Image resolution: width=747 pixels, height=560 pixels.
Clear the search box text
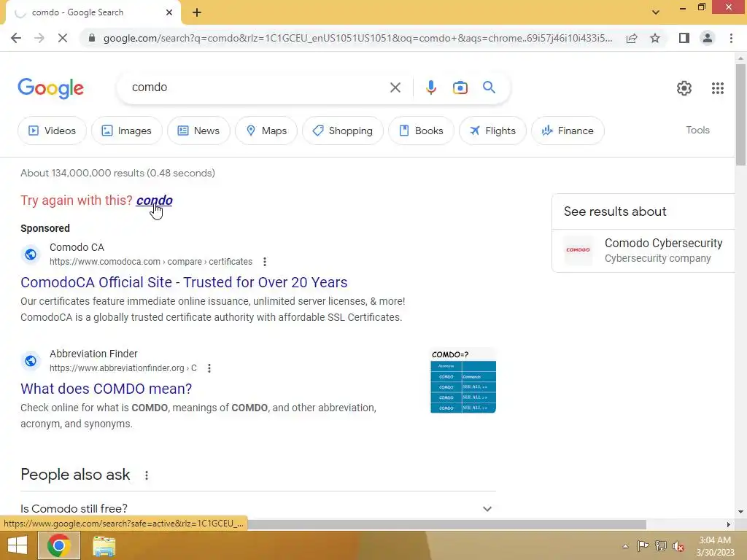coord(395,87)
